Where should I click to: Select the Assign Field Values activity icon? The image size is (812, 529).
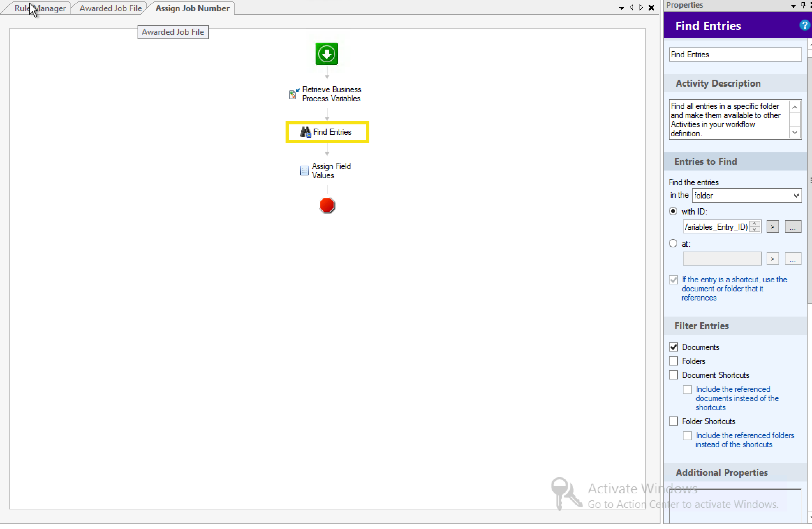pyautogui.click(x=304, y=171)
